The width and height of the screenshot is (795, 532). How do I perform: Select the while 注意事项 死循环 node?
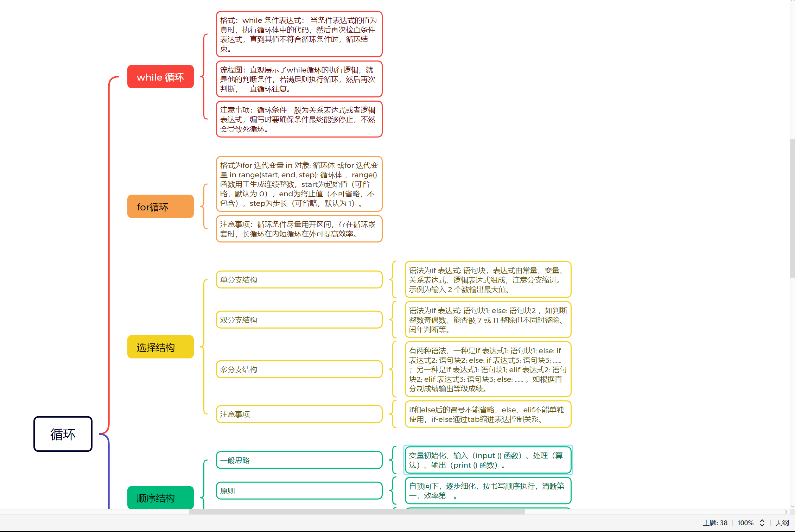coord(299,119)
